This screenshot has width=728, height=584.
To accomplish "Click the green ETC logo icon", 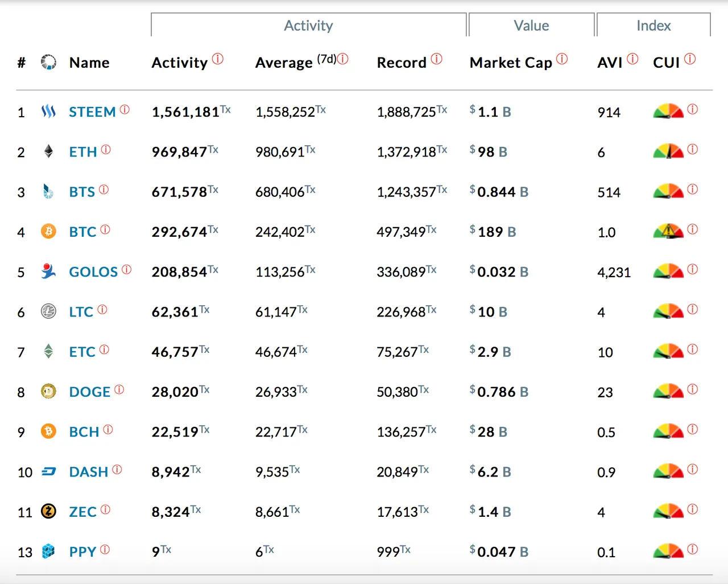I will tap(48, 351).
